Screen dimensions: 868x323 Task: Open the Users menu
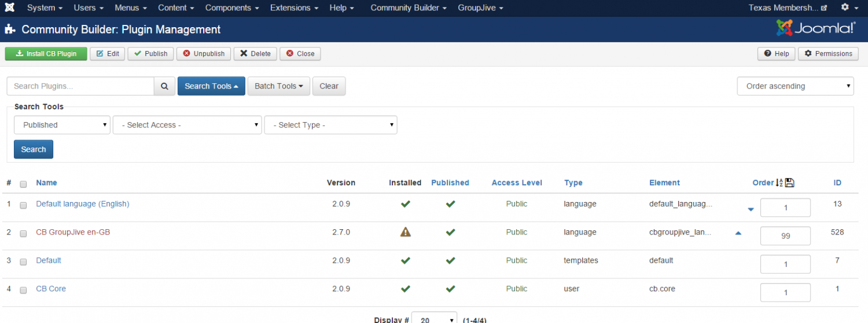pyautogui.click(x=89, y=8)
